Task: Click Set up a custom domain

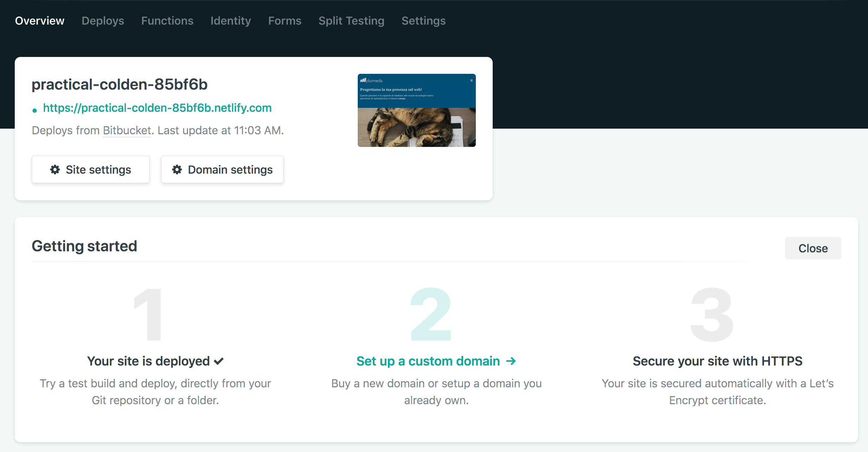Action: [x=428, y=361]
